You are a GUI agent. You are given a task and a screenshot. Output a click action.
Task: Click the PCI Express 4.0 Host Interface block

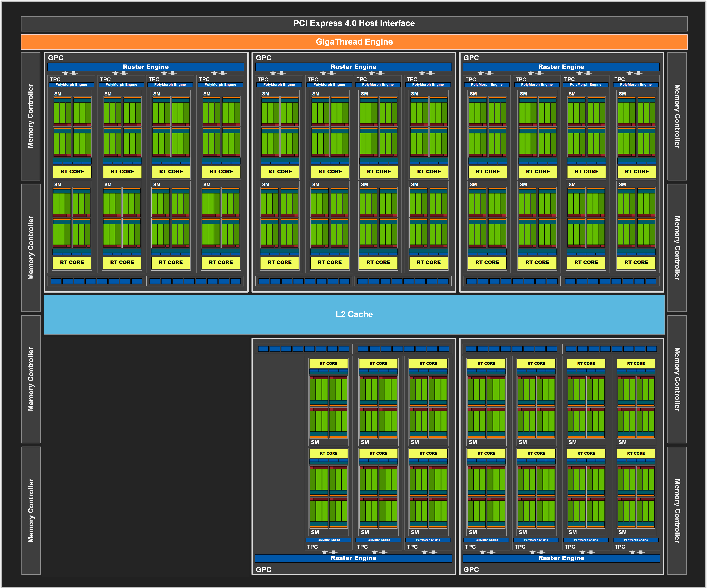pyautogui.click(x=354, y=24)
